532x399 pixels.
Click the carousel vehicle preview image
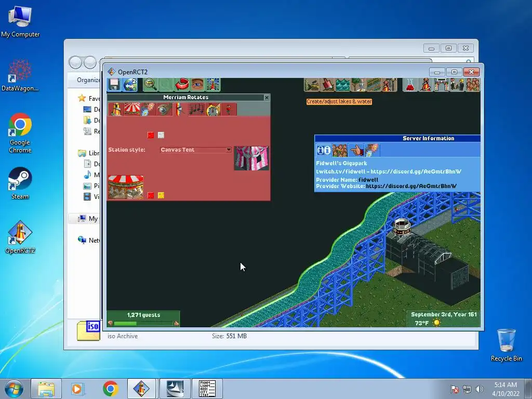126,187
